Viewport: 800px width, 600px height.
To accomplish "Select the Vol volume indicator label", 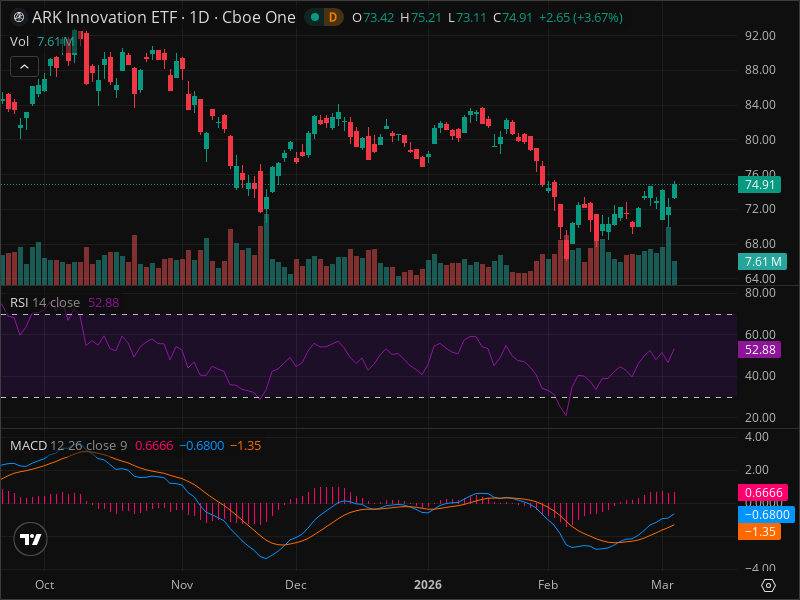I will click(x=19, y=41).
